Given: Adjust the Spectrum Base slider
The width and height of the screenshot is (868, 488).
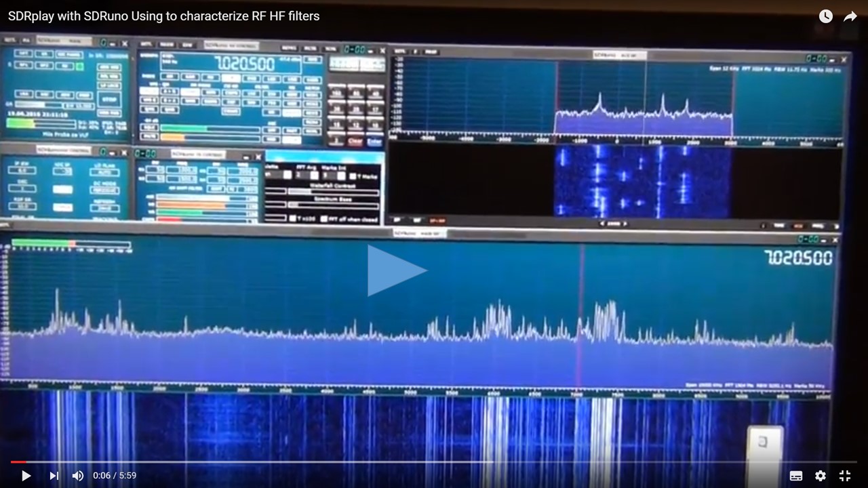Looking at the screenshot, I should click(x=334, y=204).
